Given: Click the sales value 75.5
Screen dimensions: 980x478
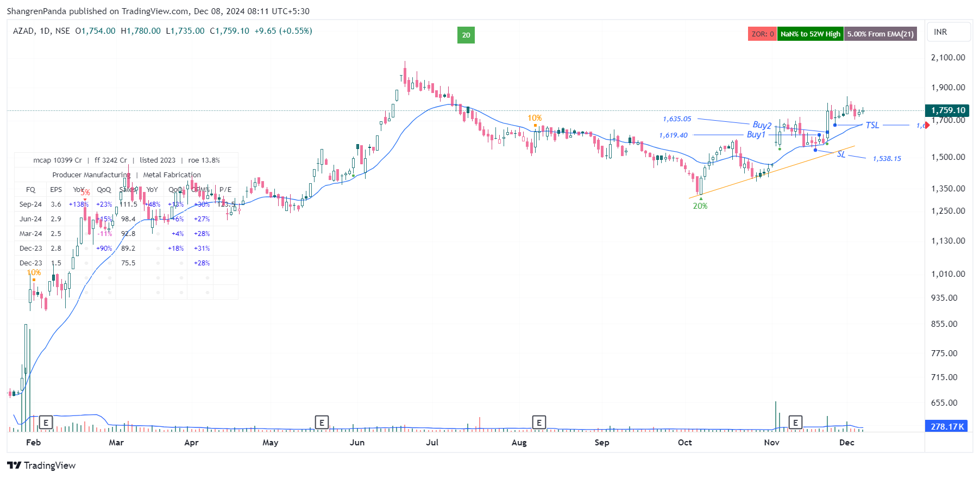Looking at the screenshot, I should (x=128, y=263).
